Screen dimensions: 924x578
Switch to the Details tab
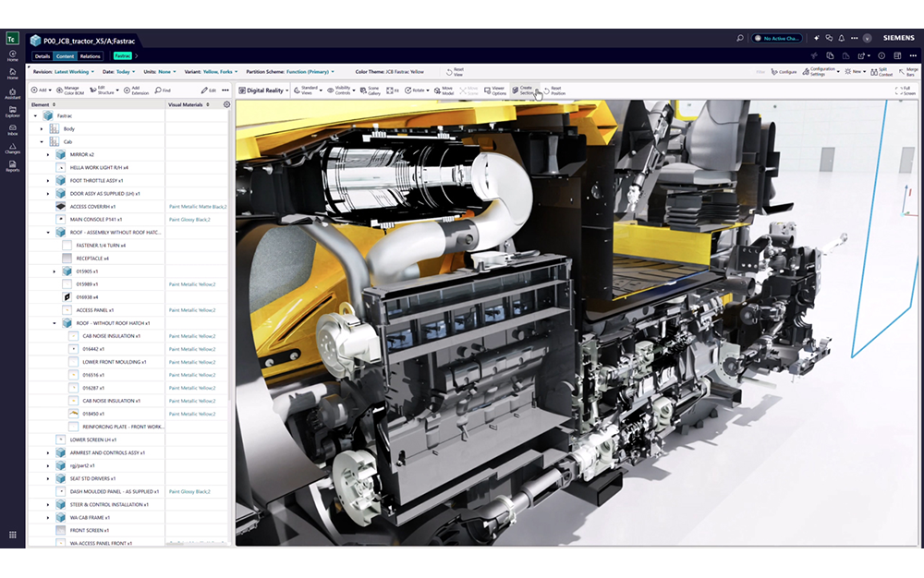click(43, 56)
